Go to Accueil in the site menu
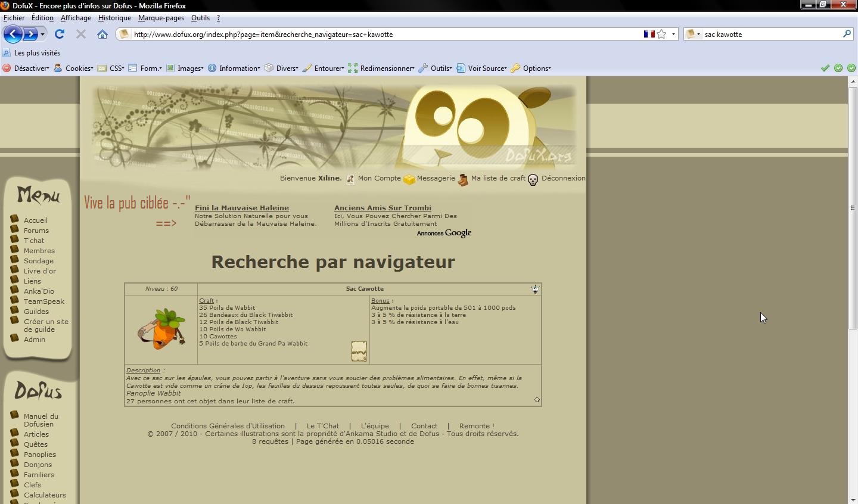Viewport: 858px width, 504px height. (x=36, y=220)
